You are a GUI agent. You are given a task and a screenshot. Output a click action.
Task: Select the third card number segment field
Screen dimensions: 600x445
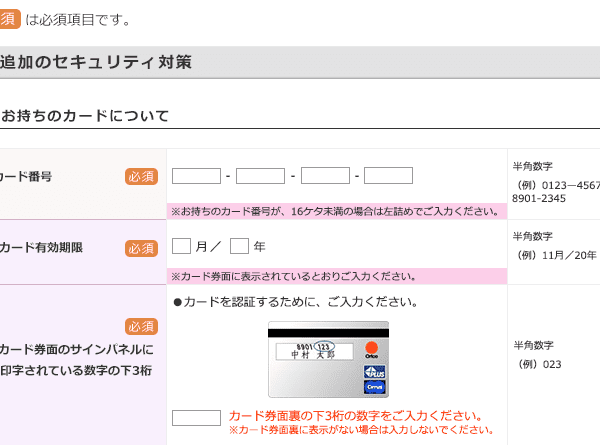[x=325, y=176]
